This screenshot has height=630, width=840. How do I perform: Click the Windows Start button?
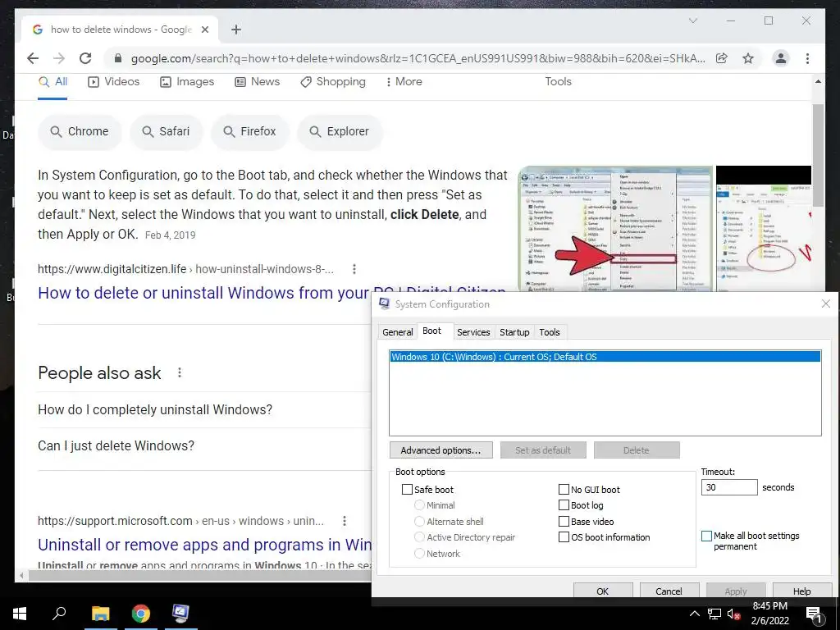(x=20, y=614)
